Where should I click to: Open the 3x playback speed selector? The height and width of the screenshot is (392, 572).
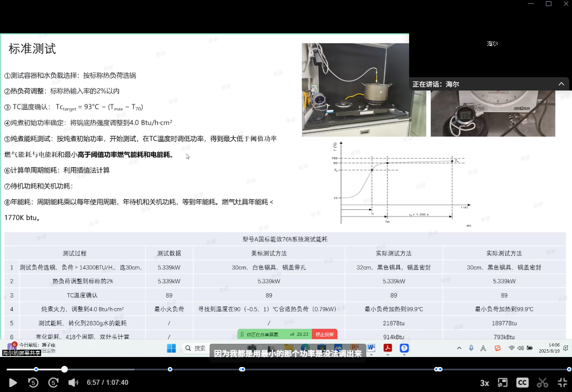(x=484, y=383)
